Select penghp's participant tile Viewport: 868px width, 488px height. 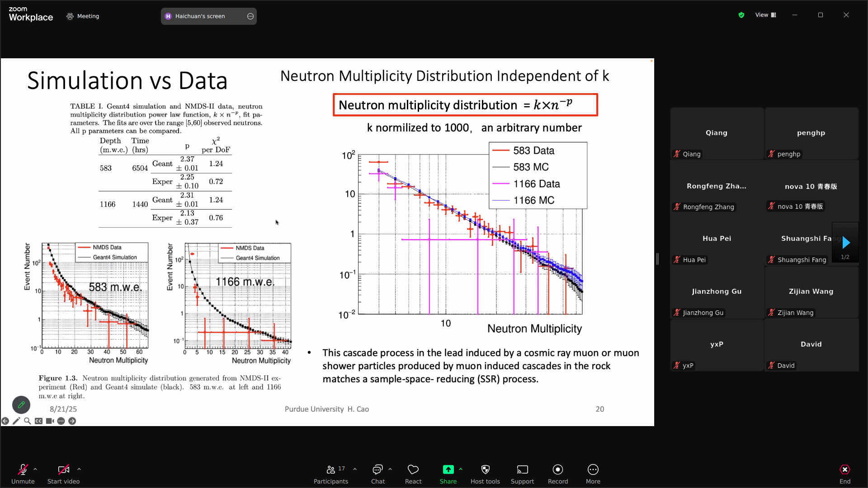coord(811,133)
